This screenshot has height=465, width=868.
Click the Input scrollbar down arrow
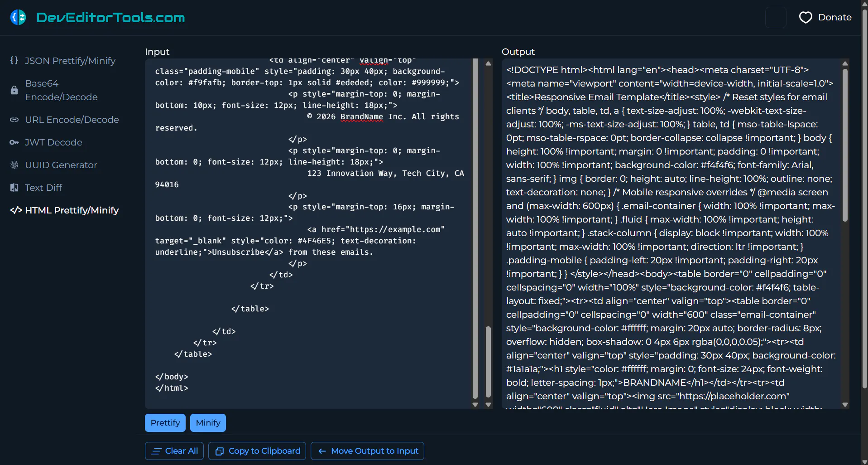(488, 405)
